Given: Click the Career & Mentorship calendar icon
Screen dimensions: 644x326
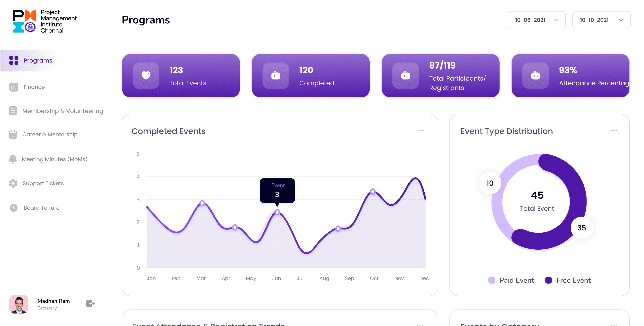Looking at the screenshot, I should [13, 134].
